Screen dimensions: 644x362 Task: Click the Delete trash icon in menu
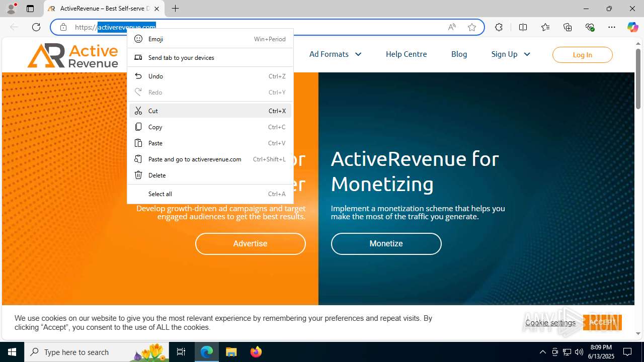pyautogui.click(x=138, y=175)
